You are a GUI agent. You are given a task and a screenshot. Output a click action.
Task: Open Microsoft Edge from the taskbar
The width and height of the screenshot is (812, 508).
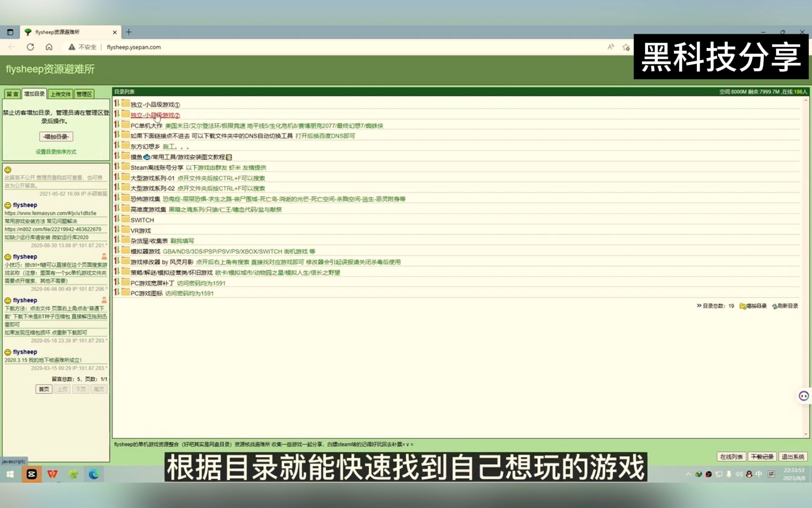94,474
